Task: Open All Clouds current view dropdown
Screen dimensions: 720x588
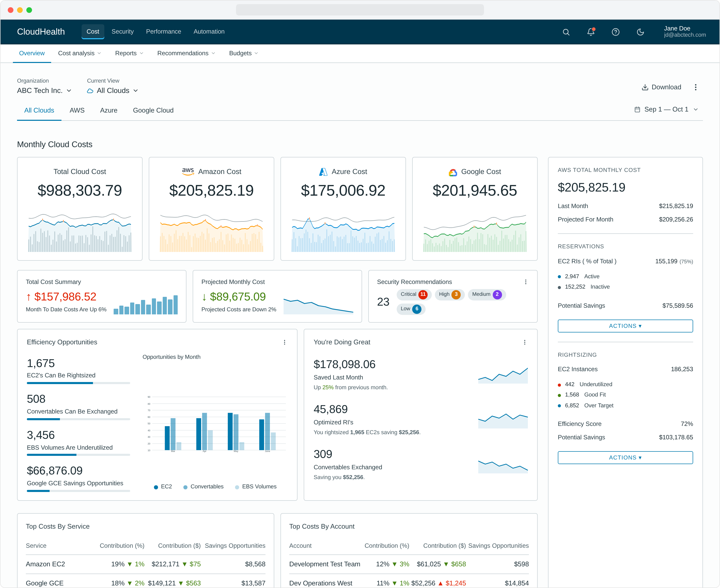Action: tap(113, 90)
